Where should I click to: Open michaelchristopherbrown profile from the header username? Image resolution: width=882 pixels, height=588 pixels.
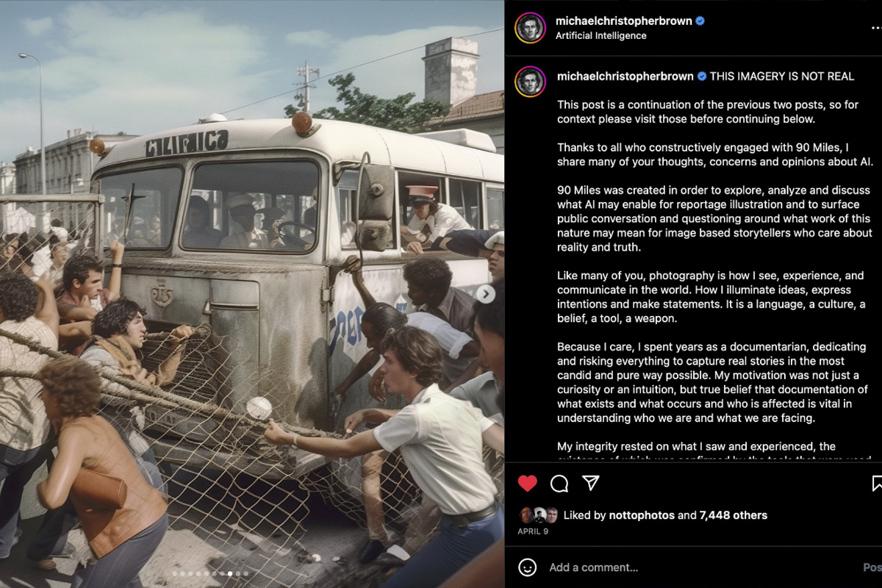pyautogui.click(x=624, y=21)
